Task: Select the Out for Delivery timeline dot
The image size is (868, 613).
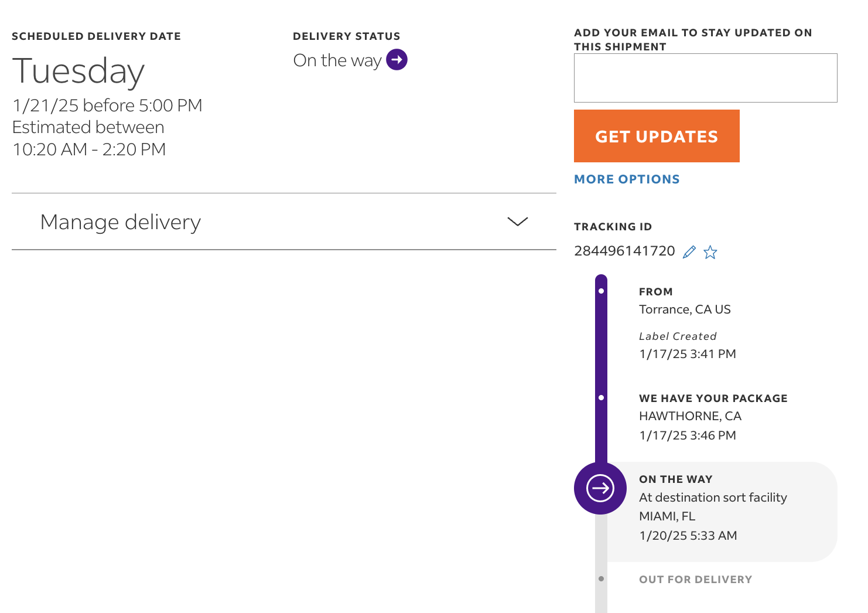Action: pos(601,578)
